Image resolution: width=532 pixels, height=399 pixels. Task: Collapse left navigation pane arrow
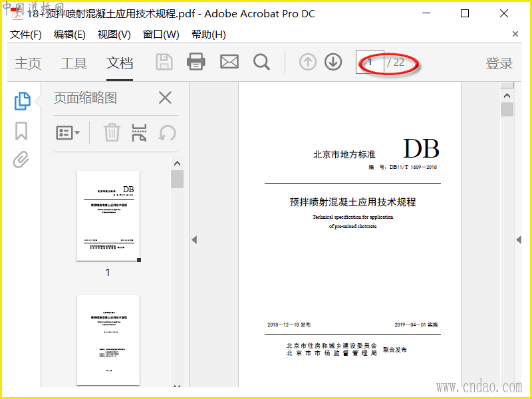pos(194,240)
